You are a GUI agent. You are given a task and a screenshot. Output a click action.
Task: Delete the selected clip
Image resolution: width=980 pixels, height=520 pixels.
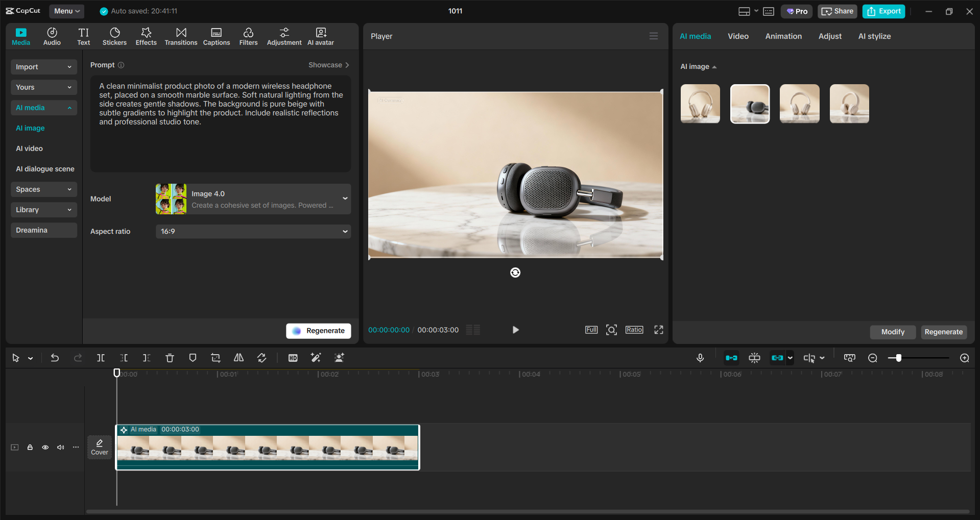tap(169, 358)
